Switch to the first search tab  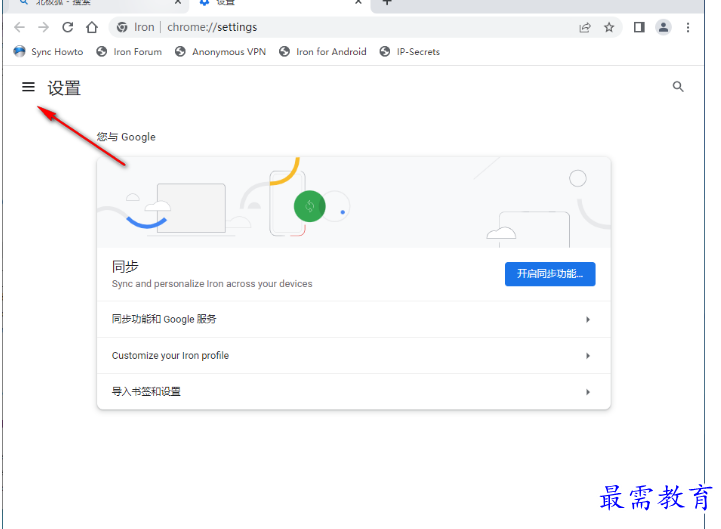(97, 3)
